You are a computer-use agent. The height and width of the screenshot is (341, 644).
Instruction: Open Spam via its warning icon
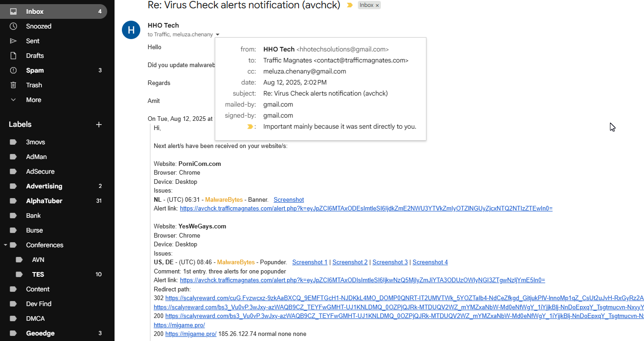tap(13, 70)
